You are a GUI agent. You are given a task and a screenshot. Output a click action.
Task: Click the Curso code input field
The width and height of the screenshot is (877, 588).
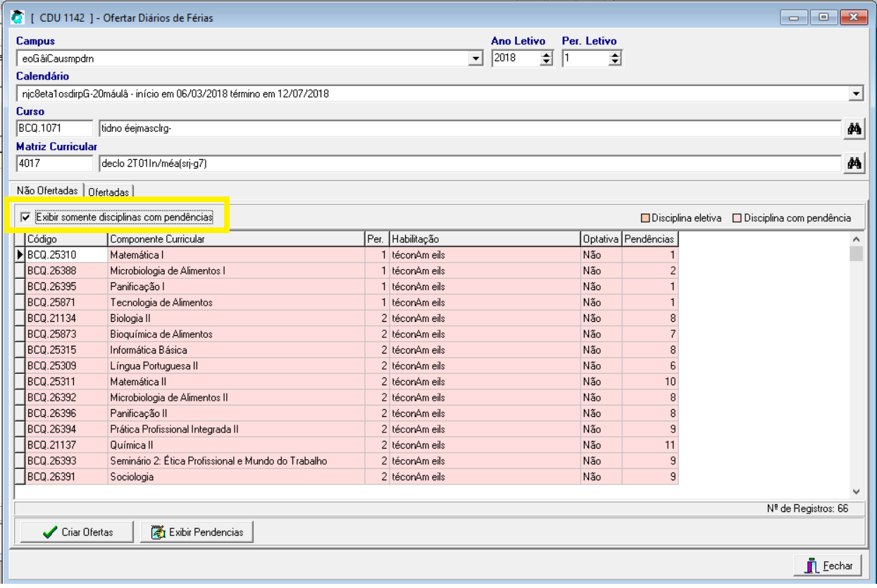[54, 129]
